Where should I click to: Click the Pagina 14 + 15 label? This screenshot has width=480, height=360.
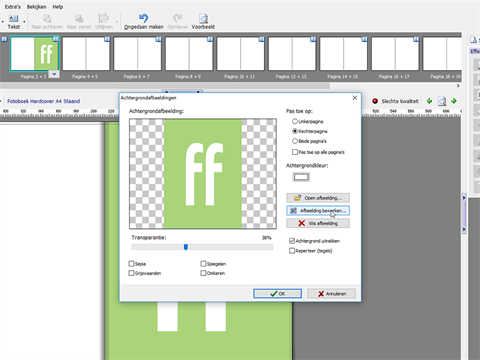(x=342, y=77)
